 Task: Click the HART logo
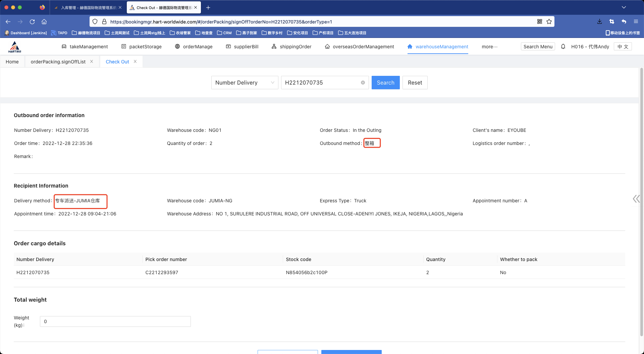coord(15,47)
